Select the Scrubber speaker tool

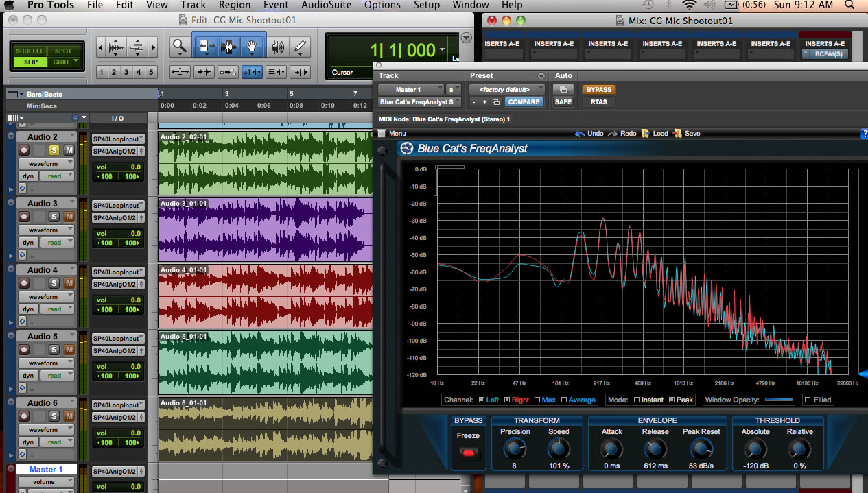[277, 47]
